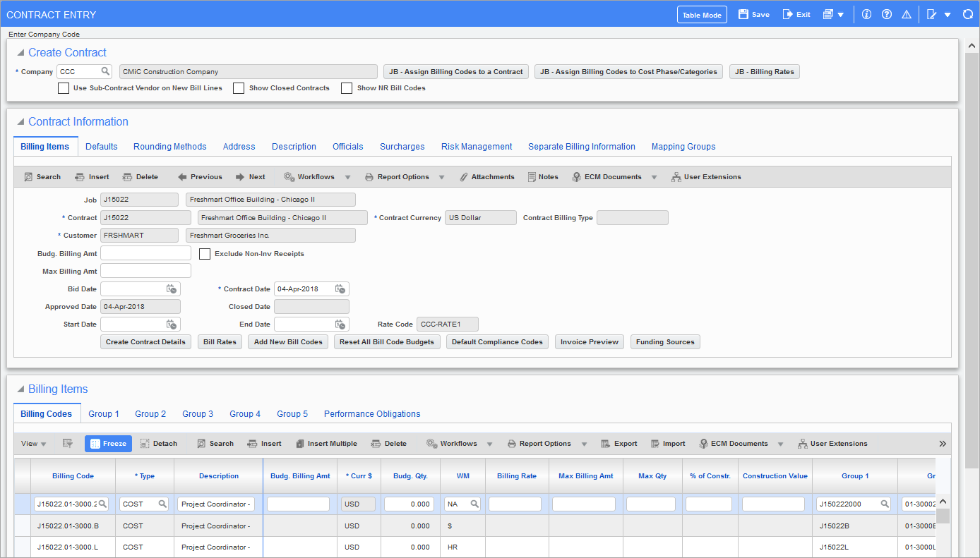980x558 pixels.
Task: Open the End Date calendar picker
Action: (x=340, y=325)
